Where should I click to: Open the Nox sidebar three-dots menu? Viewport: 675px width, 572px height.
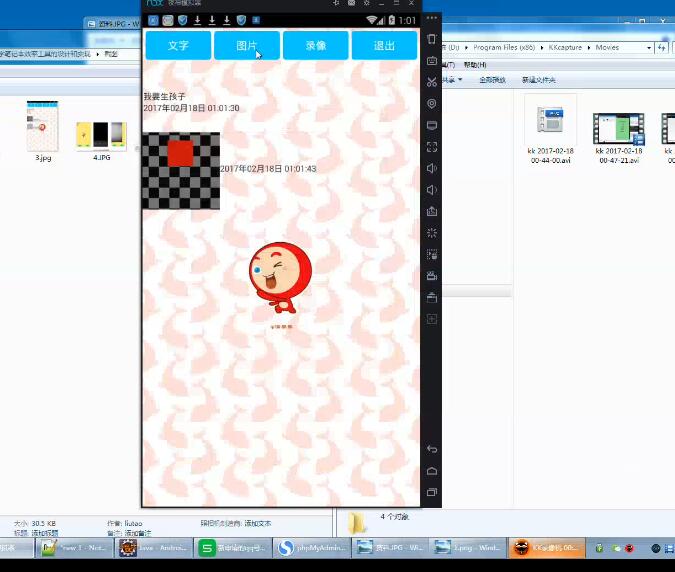click(432, 18)
